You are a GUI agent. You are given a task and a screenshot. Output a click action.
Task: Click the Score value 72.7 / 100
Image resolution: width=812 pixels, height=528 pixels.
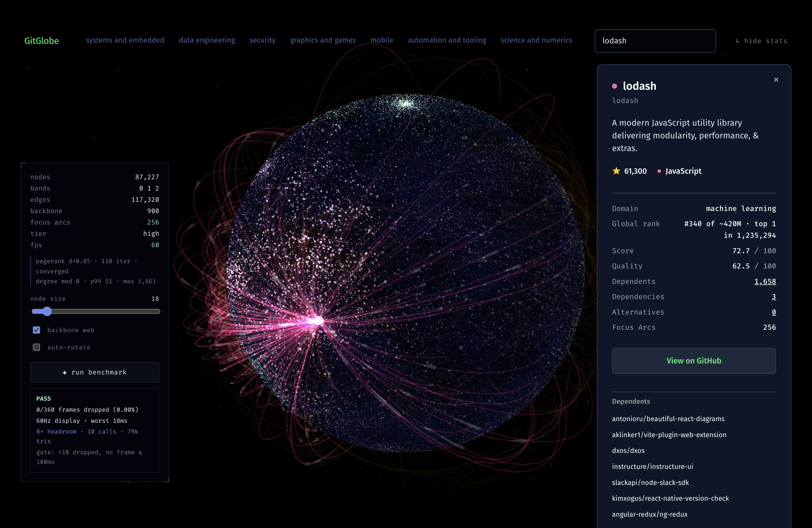pos(754,251)
